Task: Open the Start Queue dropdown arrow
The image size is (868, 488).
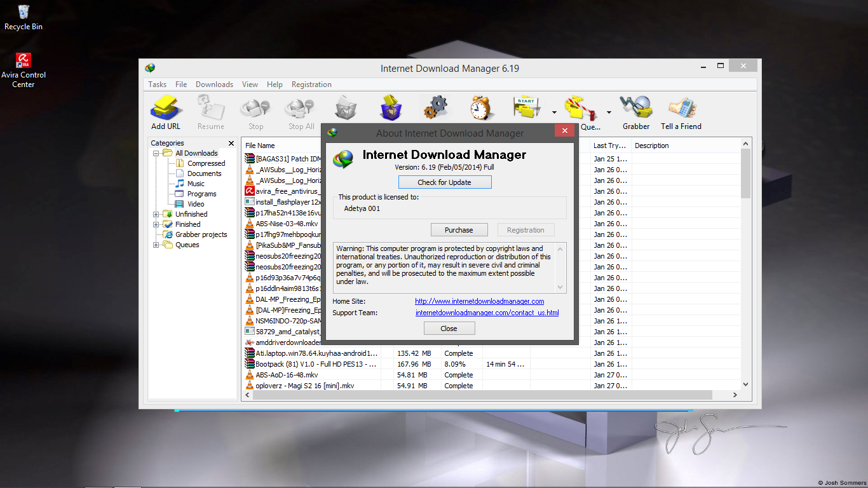Action: (554, 112)
